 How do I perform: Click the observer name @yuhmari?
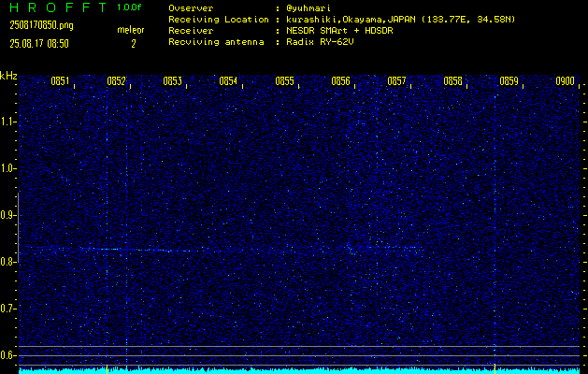click(x=308, y=8)
